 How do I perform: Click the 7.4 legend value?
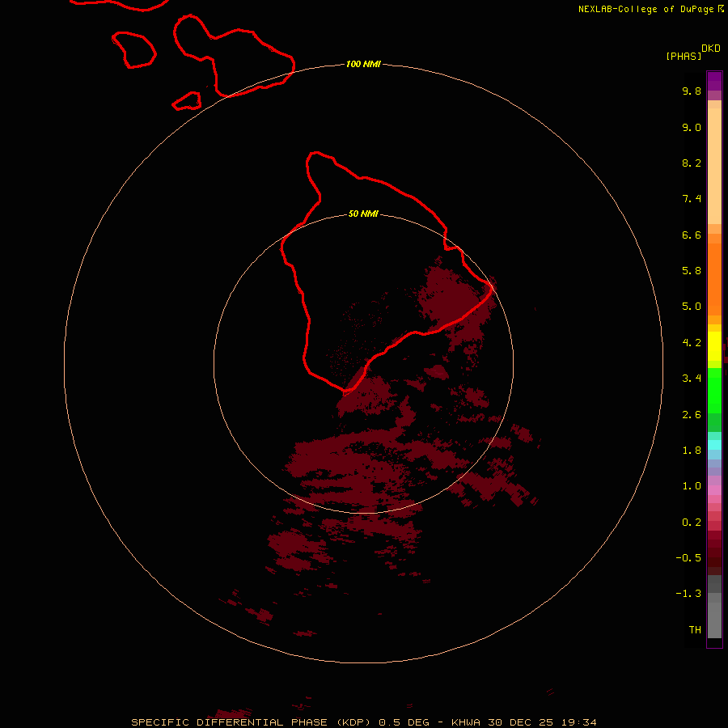[x=692, y=199]
